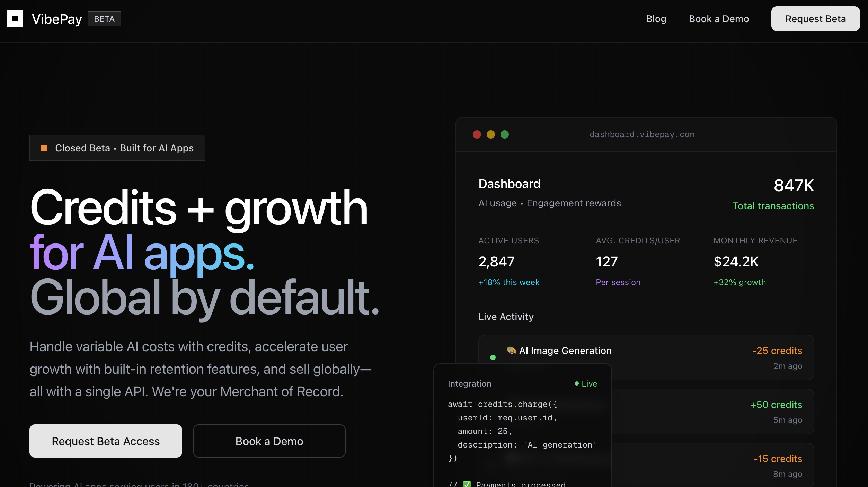
Task: Click the VibePay square logo icon
Action: pyautogui.click(x=15, y=19)
